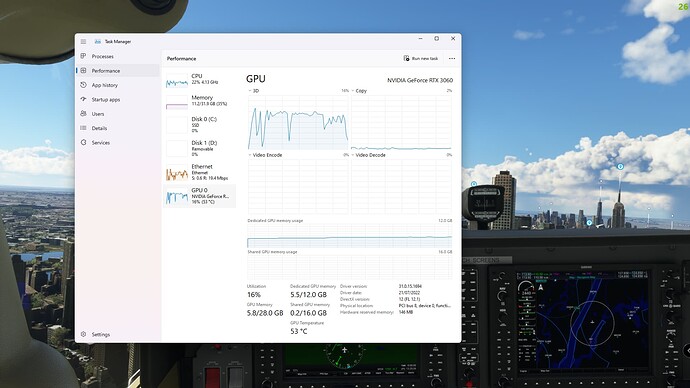Click the Dedicated GPU memory usage graph
The width and height of the screenshot is (690, 388).
point(350,236)
